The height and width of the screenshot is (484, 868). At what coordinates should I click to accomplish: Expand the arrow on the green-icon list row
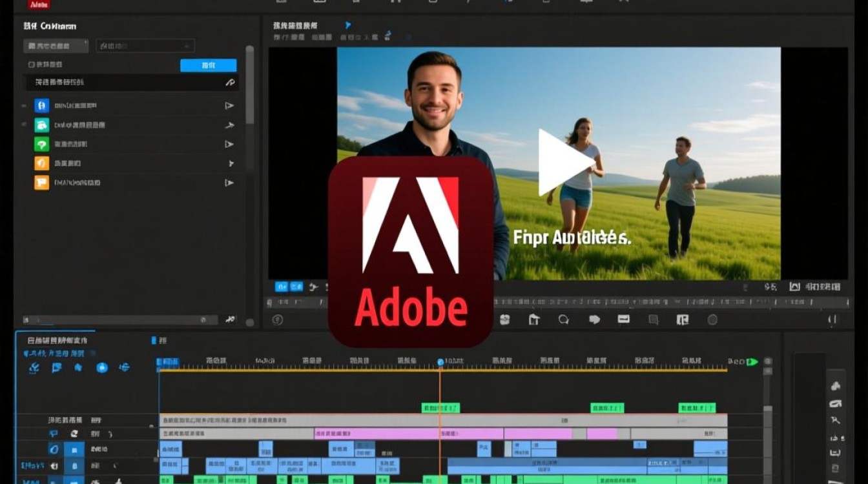click(x=229, y=145)
